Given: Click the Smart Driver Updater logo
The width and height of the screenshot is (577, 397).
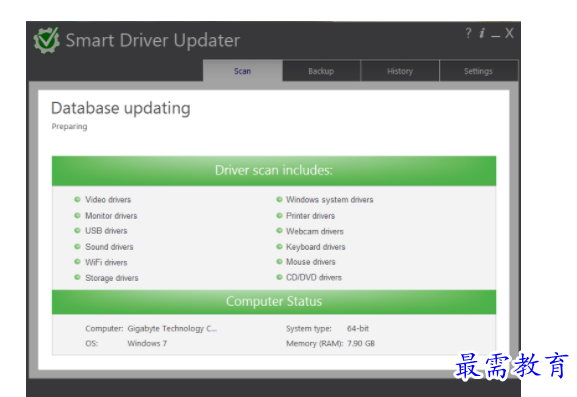Looking at the screenshot, I should 46,40.
